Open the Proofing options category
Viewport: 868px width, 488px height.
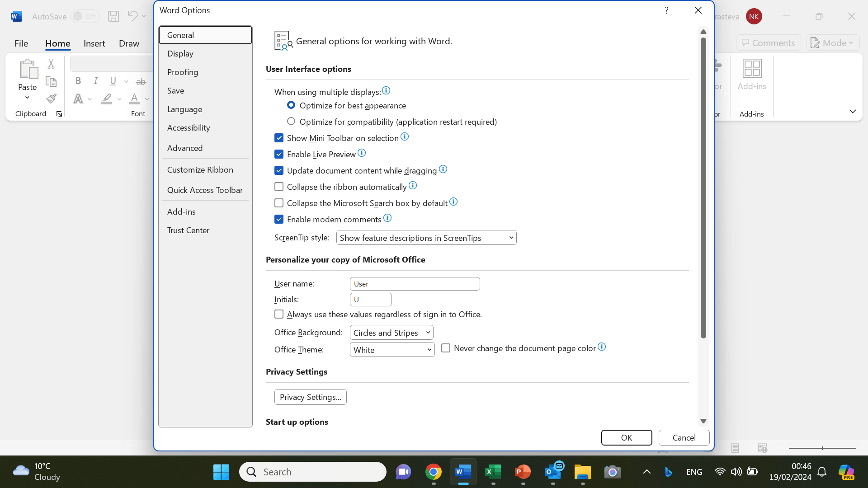point(205,72)
